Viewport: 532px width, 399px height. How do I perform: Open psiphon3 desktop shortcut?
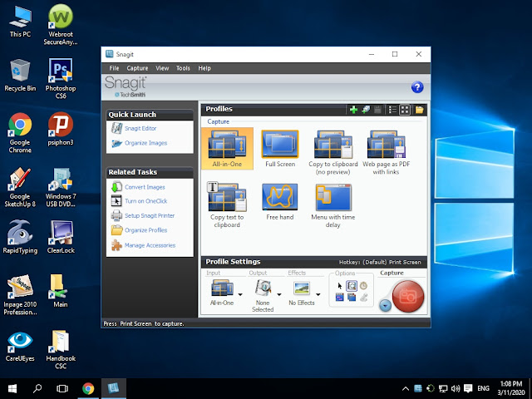[61, 129]
